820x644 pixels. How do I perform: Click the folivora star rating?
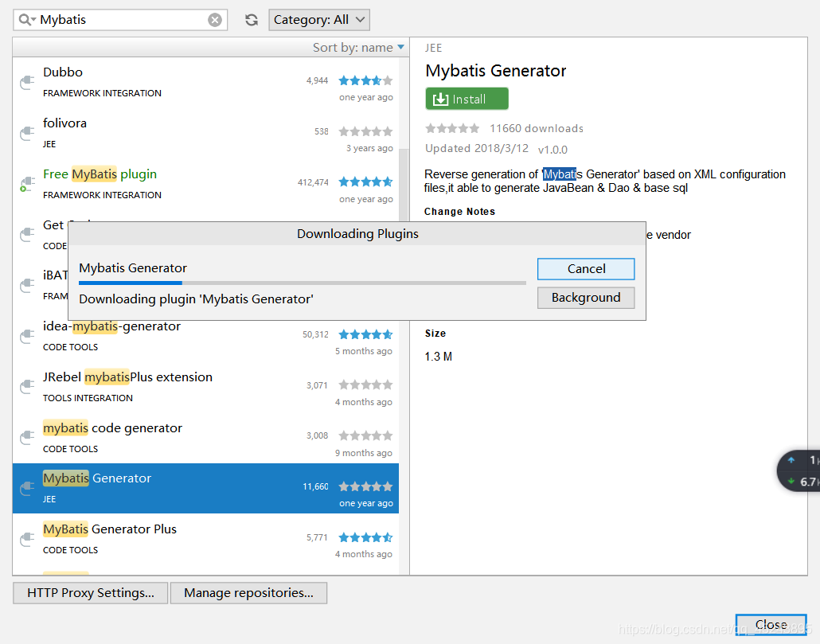[365, 131]
